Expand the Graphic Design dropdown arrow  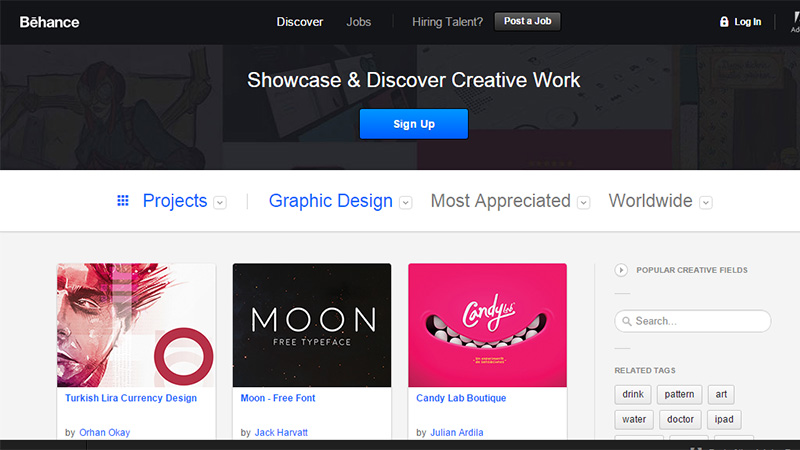tap(406, 203)
